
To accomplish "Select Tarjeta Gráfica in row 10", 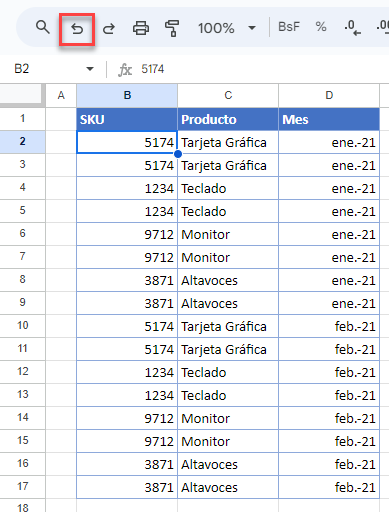I will [x=228, y=326].
